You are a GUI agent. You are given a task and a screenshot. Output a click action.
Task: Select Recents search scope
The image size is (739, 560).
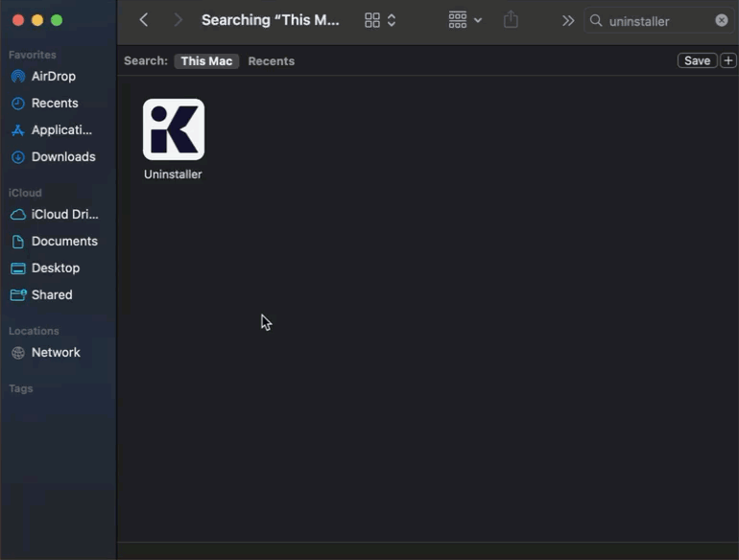click(271, 60)
